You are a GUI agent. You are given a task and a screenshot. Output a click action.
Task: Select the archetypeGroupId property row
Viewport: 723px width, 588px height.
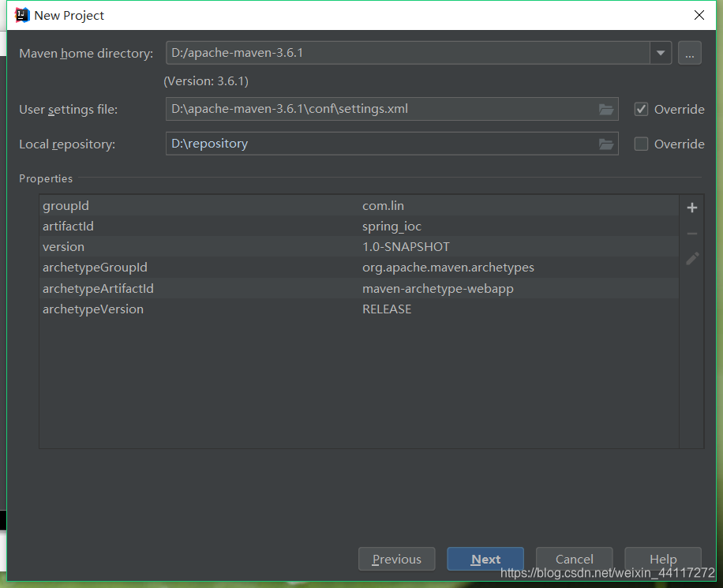tap(358, 268)
